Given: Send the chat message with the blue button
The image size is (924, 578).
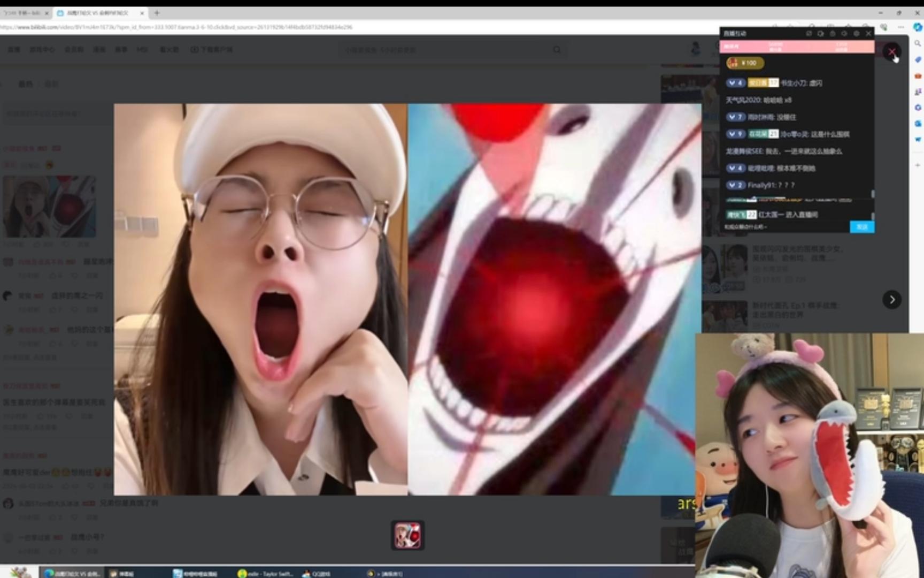Looking at the screenshot, I should coord(862,227).
